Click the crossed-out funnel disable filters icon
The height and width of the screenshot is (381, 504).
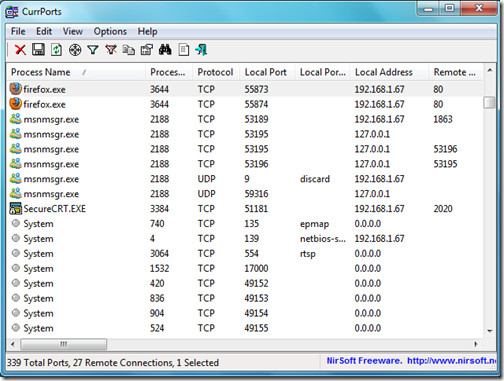[111, 50]
